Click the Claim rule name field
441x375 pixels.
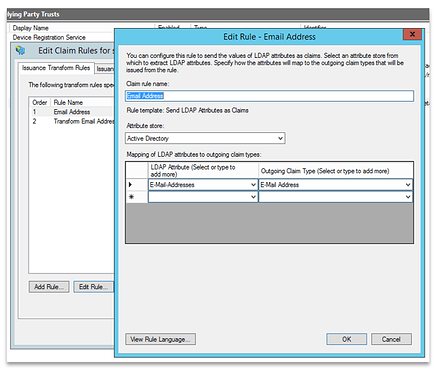click(269, 96)
